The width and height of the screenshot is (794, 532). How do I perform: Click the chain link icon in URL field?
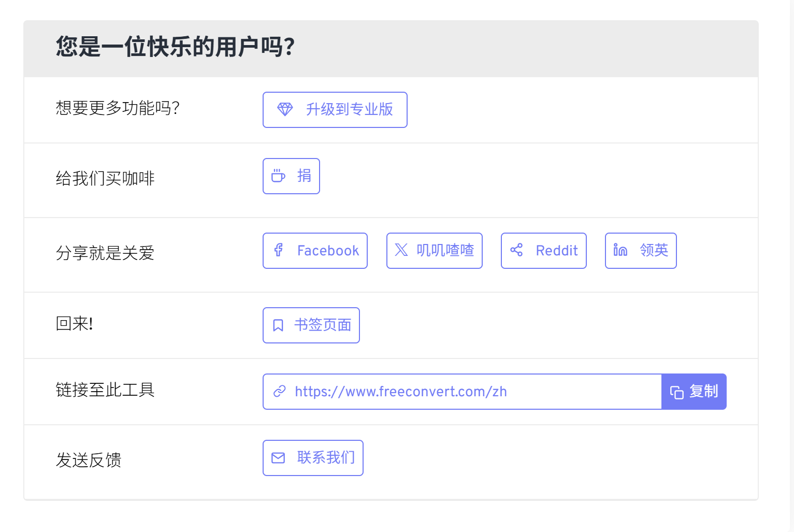280,391
